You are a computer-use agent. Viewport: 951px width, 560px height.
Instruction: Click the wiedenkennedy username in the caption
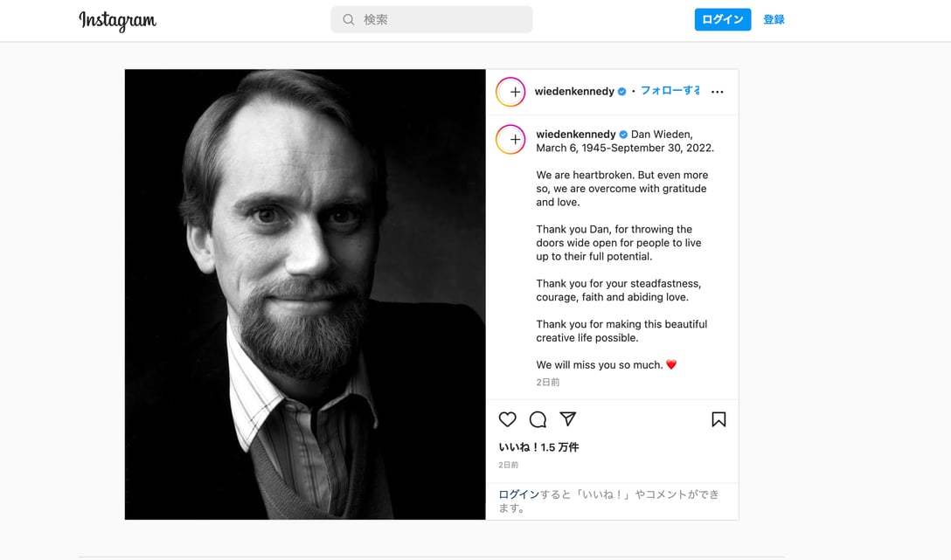tap(576, 135)
